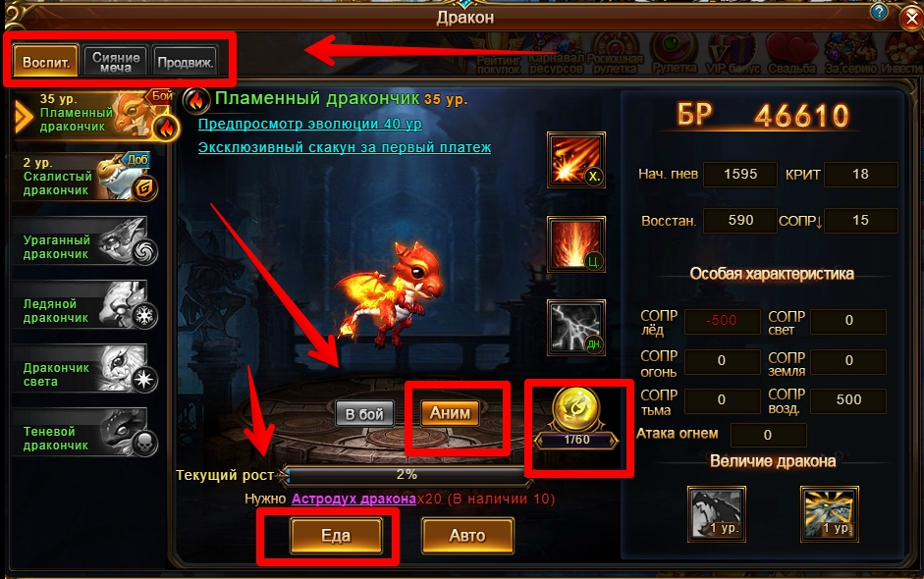Viewport: 924px width, 579px height.
Task: Open the Предпросмотр эволюции 40 ур link
Action: 310,125
